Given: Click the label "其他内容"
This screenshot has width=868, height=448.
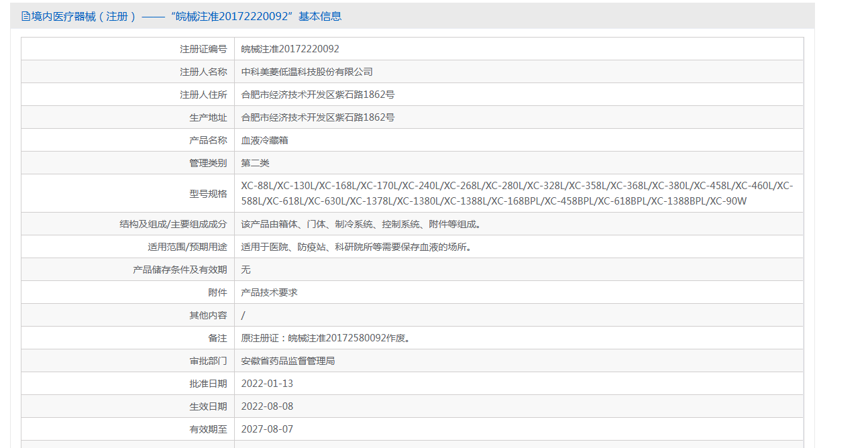Looking at the screenshot, I should click(208, 315).
